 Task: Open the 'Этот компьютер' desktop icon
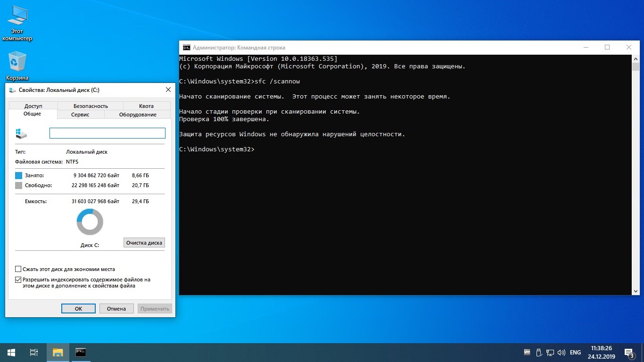(17, 24)
